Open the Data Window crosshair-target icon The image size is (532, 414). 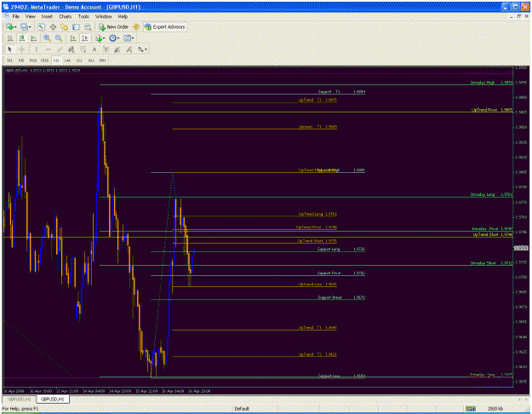tap(53, 26)
